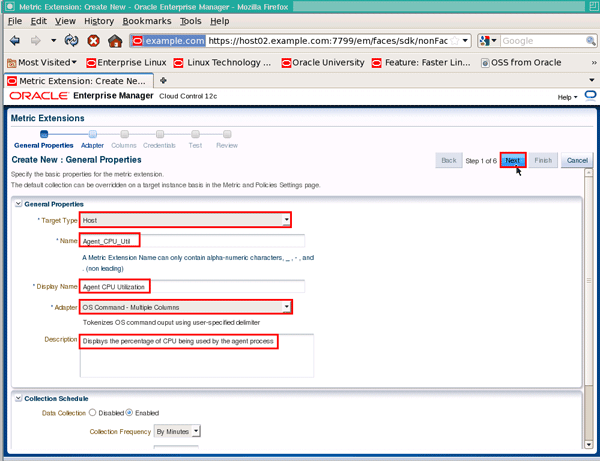Screen dimensions: 600x461
Task: Click the Firefox window icon in title bar
Action: [x=10, y=6]
